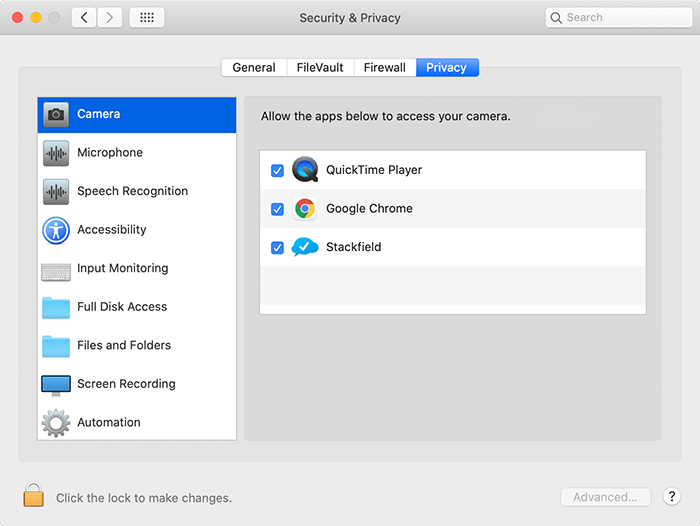Select the Privacy tab
The height and width of the screenshot is (526, 700).
point(447,67)
